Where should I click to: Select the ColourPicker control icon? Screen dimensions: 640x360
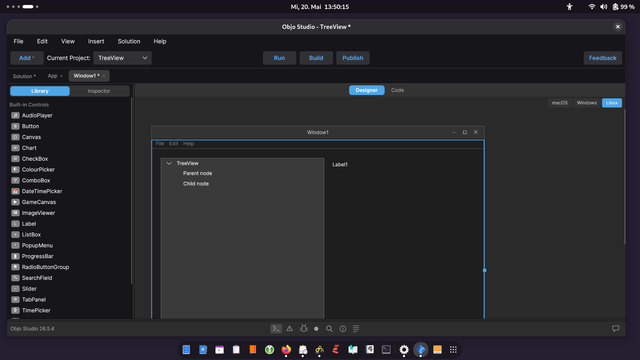(15, 170)
